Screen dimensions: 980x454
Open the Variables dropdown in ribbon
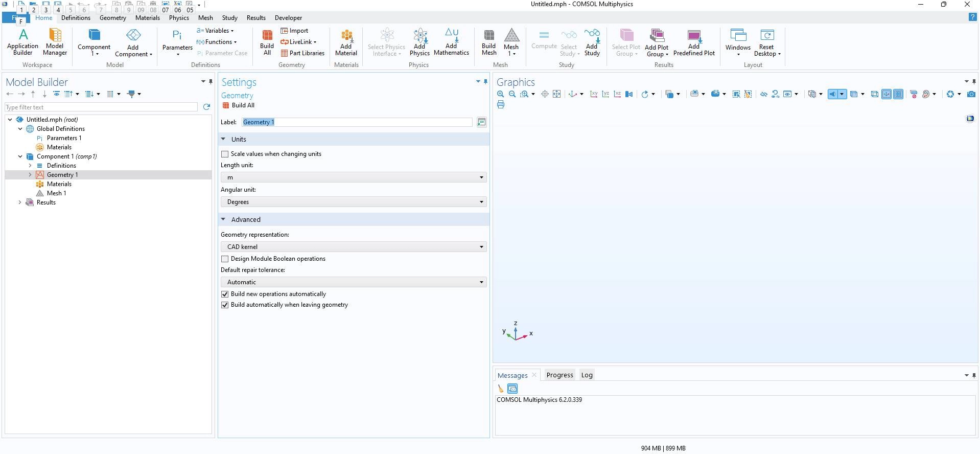[215, 31]
